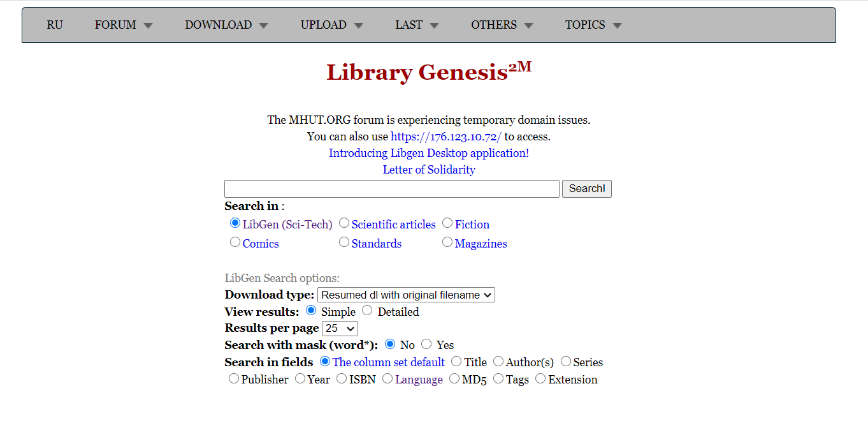Click the arrow next to FORUM

(x=148, y=26)
